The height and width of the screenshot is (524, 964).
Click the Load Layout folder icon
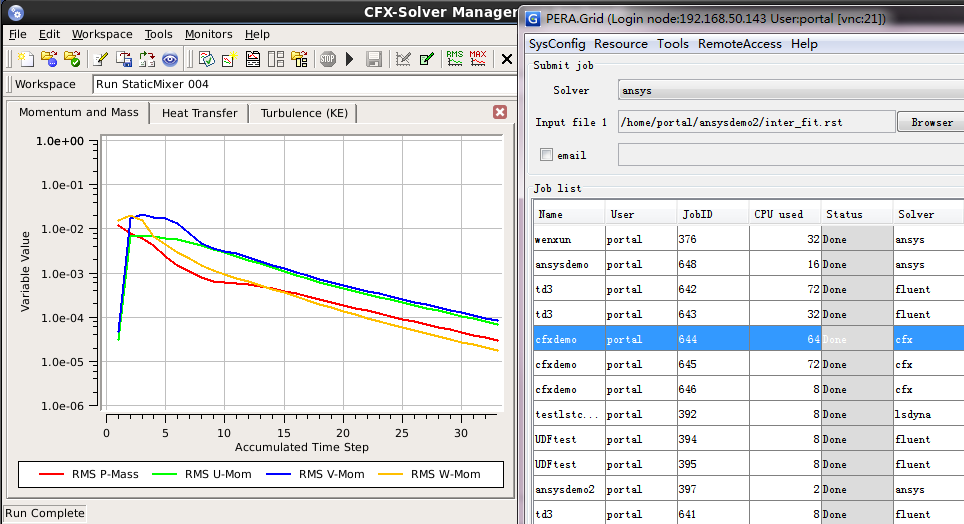[x=299, y=59]
